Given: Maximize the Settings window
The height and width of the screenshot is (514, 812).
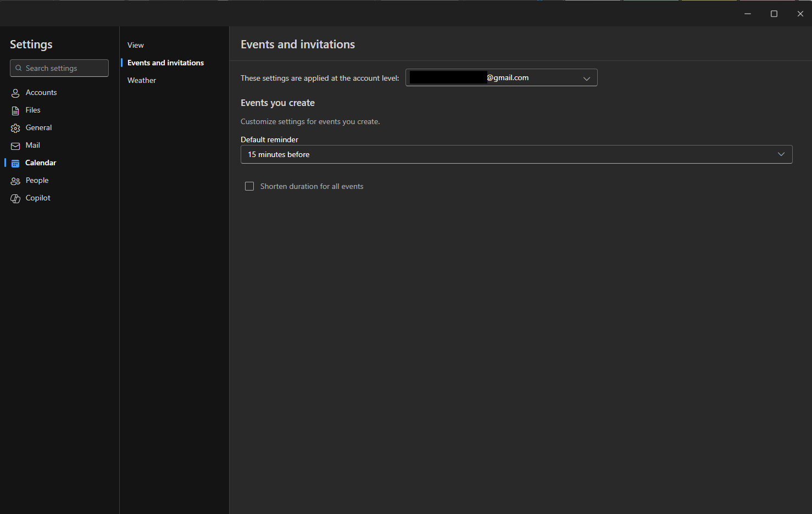Looking at the screenshot, I should coord(774,14).
